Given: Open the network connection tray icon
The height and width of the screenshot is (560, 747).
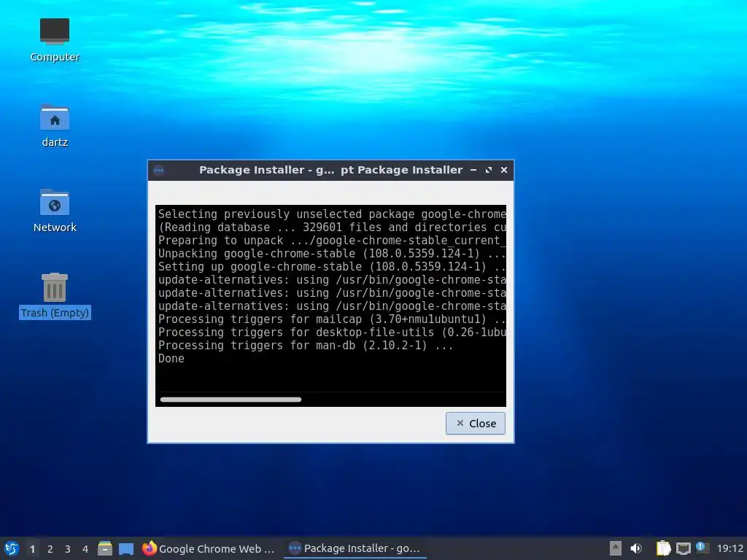Looking at the screenshot, I should tap(683, 548).
